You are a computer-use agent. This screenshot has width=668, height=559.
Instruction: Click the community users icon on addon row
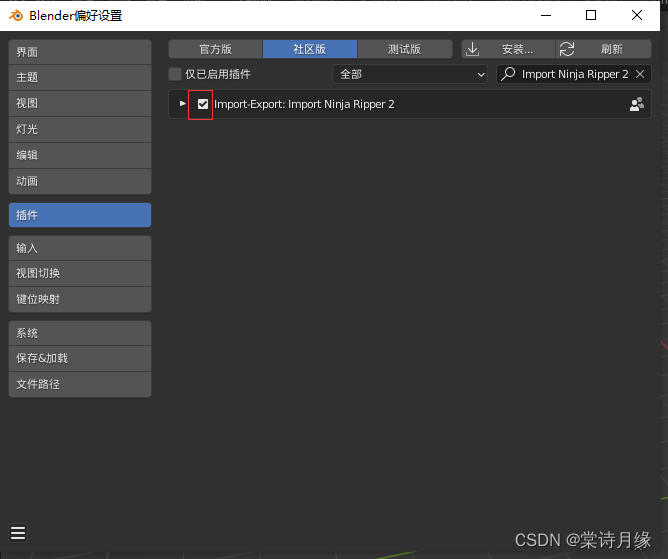tap(636, 104)
